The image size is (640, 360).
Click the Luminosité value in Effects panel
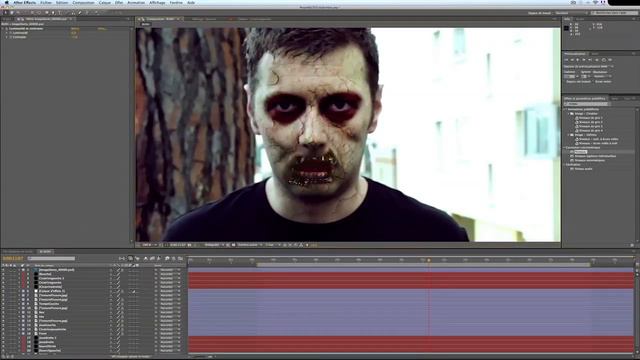pyautogui.click(x=74, y=33)
